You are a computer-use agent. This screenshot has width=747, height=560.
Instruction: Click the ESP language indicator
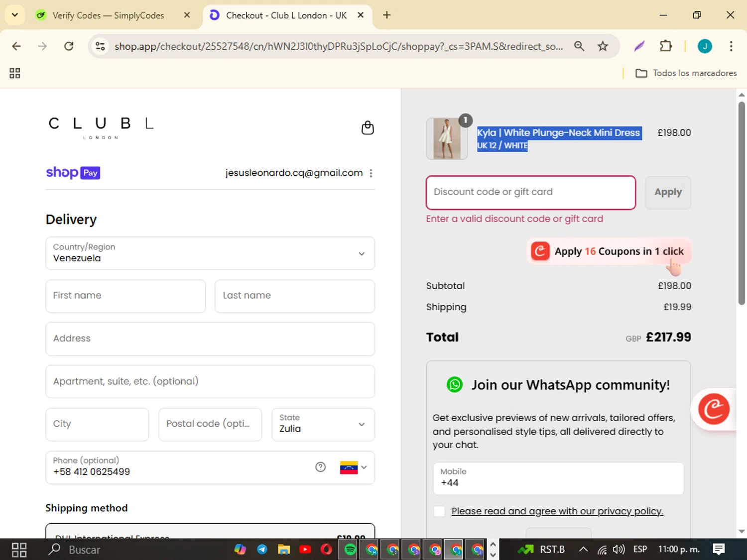pyautogui.click(x=640, y=549)
